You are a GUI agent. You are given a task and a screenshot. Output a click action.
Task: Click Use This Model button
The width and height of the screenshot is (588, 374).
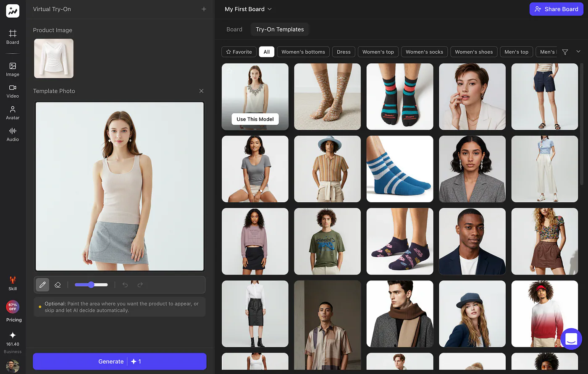click(x=255, y=119)
